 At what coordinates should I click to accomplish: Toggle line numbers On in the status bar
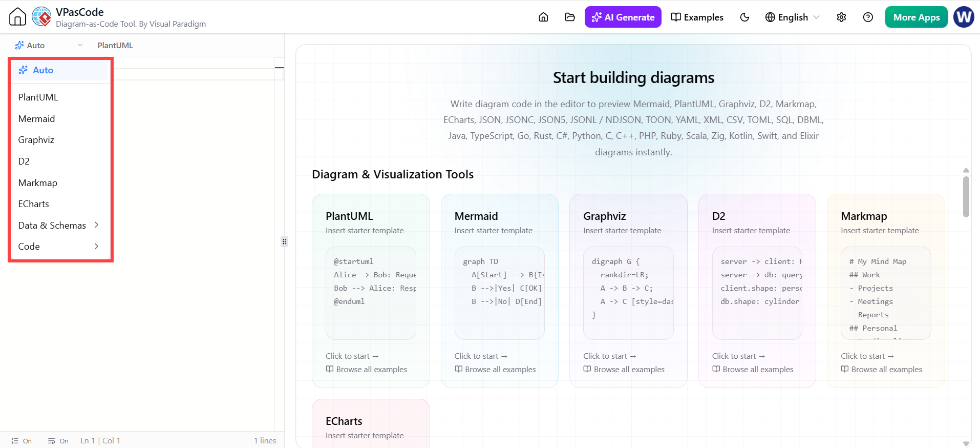click(22, 441)
